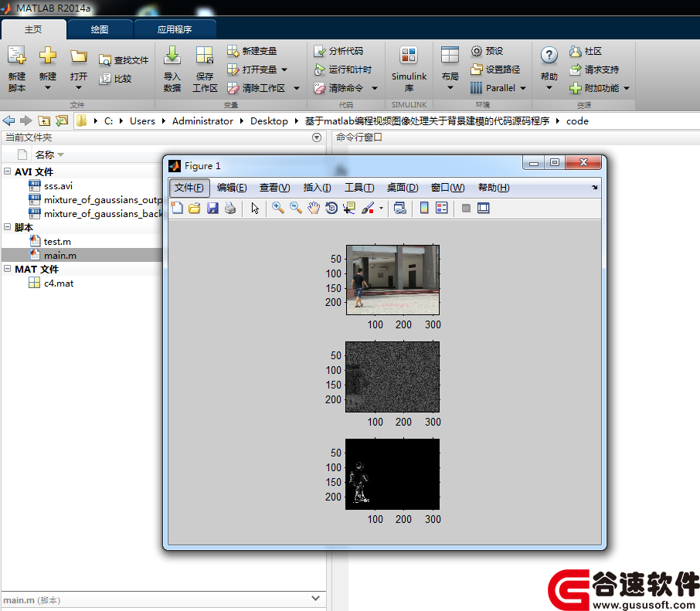Click walking man video frame plot
This screenshot has height=611, width=700.
pos(392,280)
